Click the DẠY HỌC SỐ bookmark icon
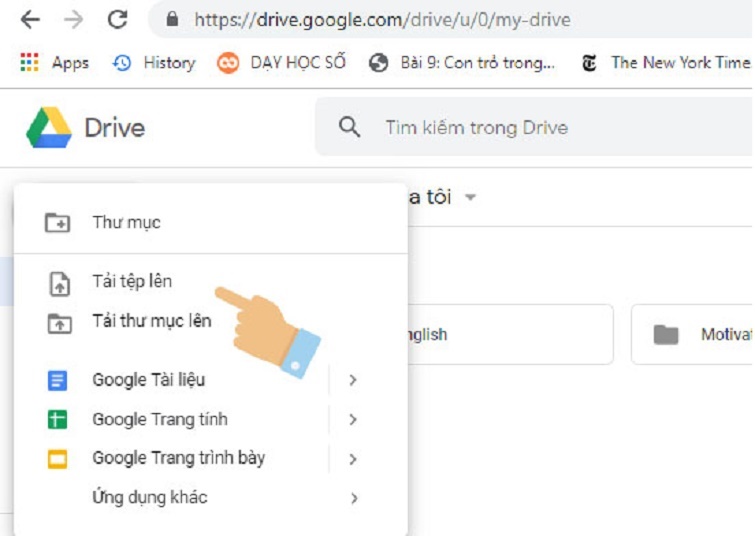The width and height of the screenshot is (755, 536). click(x=228, y=63)
